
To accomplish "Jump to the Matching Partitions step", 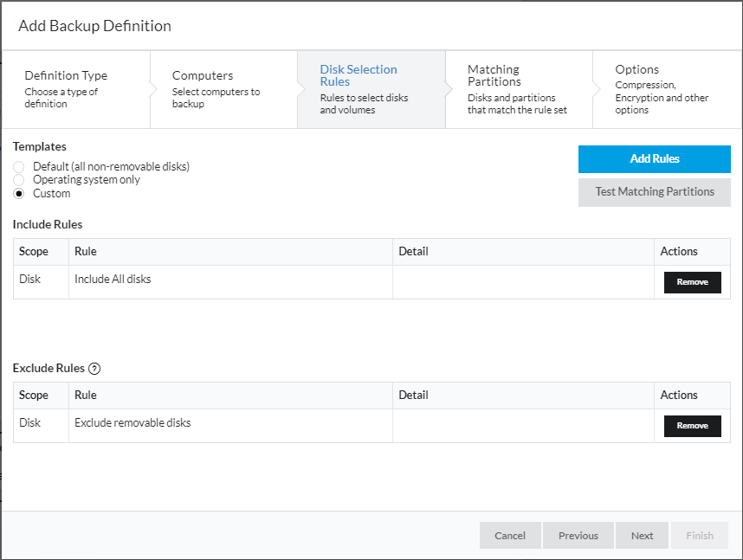I will click(x=518, y=89).
